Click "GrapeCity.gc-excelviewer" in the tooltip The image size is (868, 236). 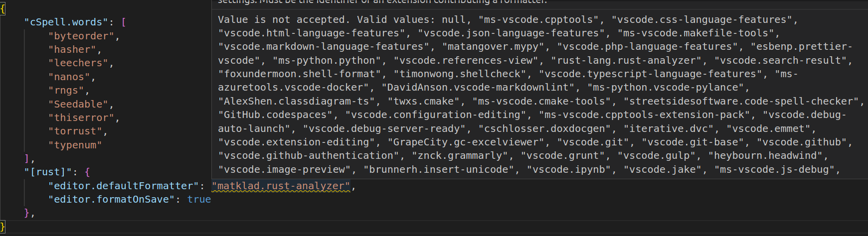[466, 142]
